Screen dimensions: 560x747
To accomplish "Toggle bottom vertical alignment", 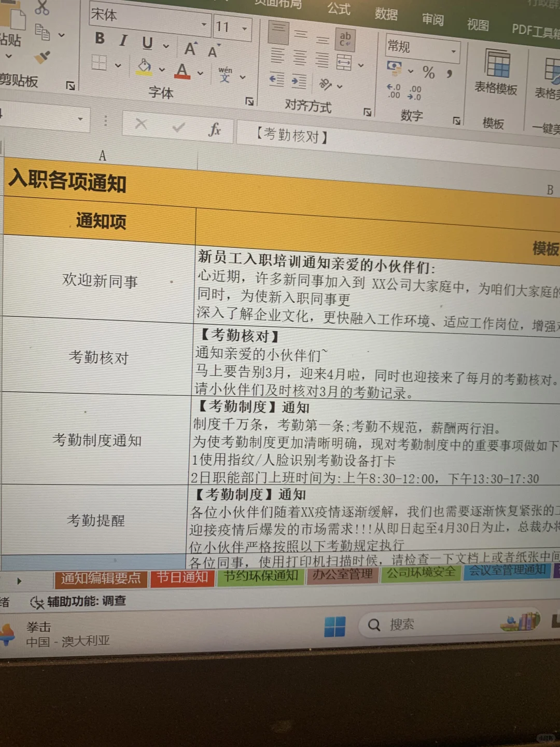I will click(x=323, y=39).
